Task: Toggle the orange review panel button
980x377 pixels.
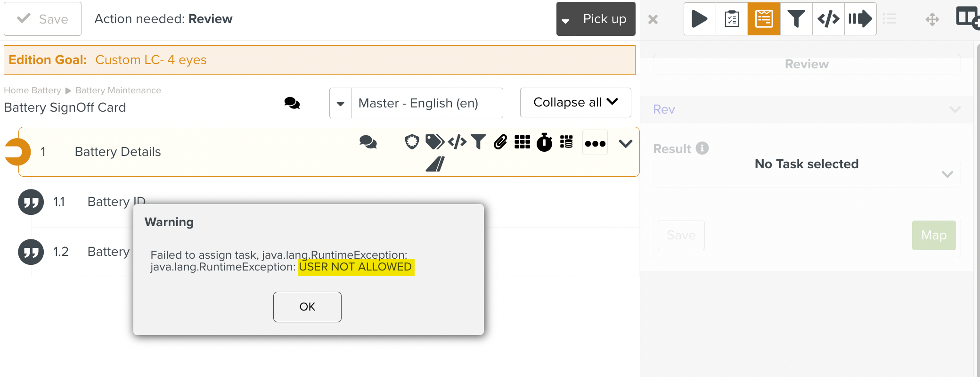Action: coord(764,19)
